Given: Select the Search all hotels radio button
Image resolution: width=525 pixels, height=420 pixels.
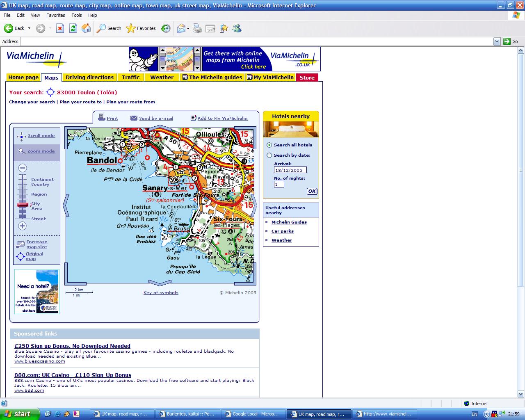Looking at the screenshot, I should click(x=269, y=145).
